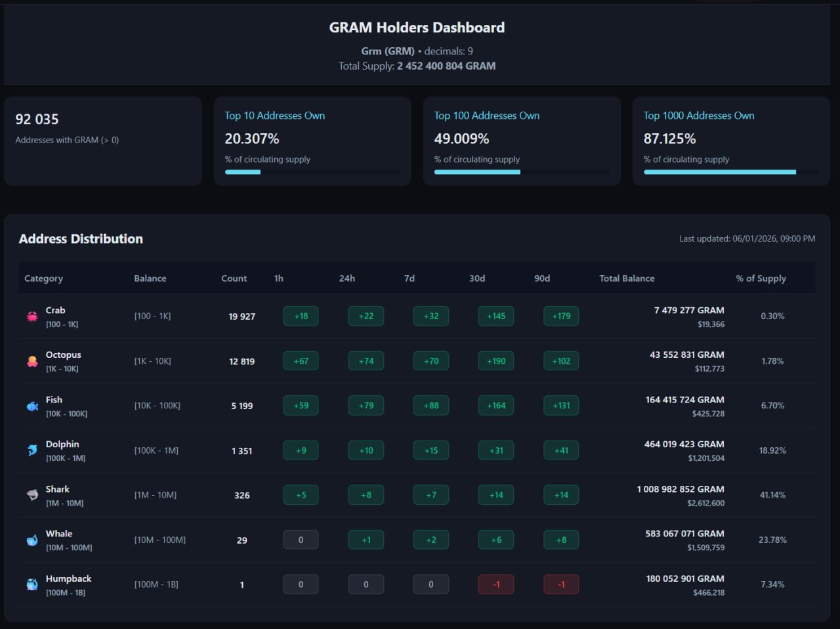This screenshot has height=629, width=840.
Task: Click the 7 479 277 GRAM total balance
Action: [689, 311]
